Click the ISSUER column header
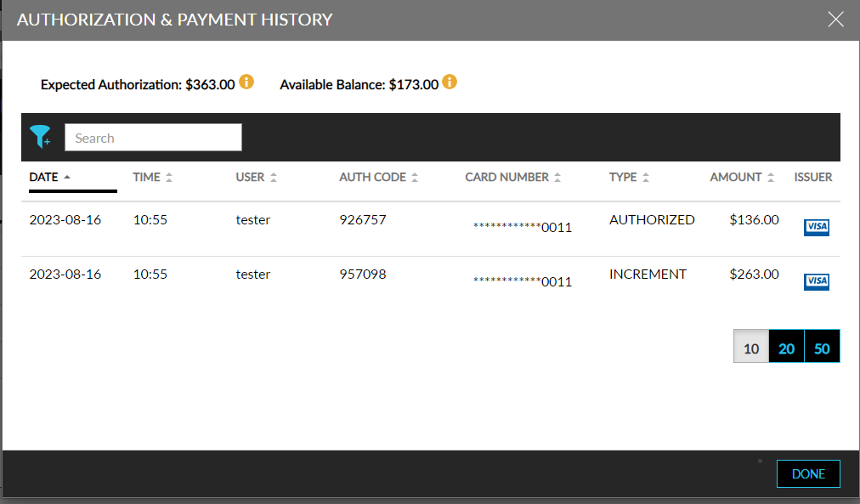 (x=813, y=177)
